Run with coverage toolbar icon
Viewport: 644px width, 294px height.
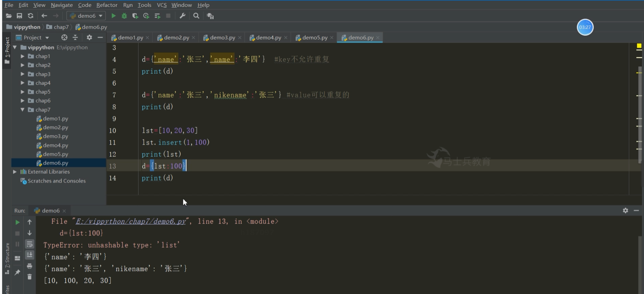(x=135, y=16)
